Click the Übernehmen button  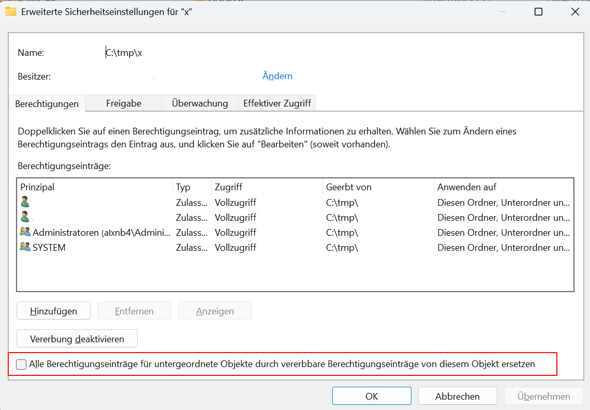[544, 396]
